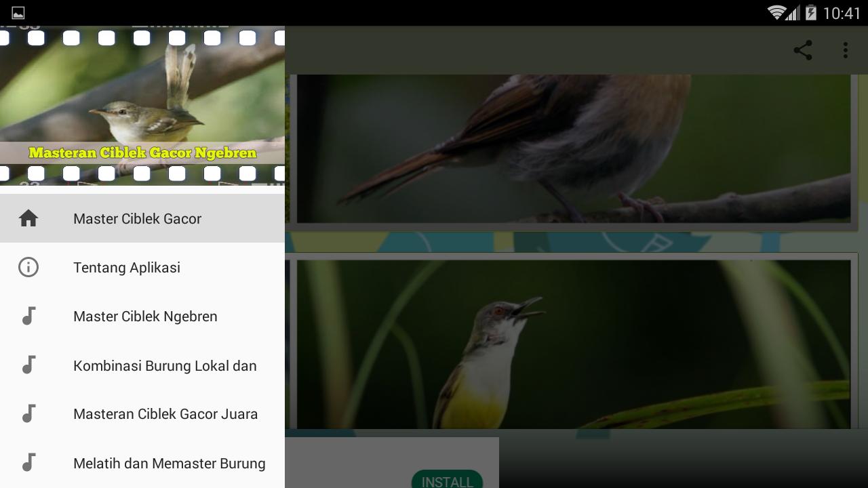Open Melatih dan Memaster Burung entry
Image resolution: width=868 pixels, height=488 pixels.
[x=142, y=462]
